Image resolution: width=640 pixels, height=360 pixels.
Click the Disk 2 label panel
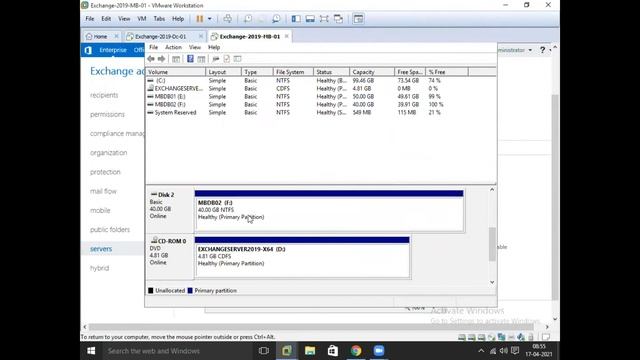170,210
